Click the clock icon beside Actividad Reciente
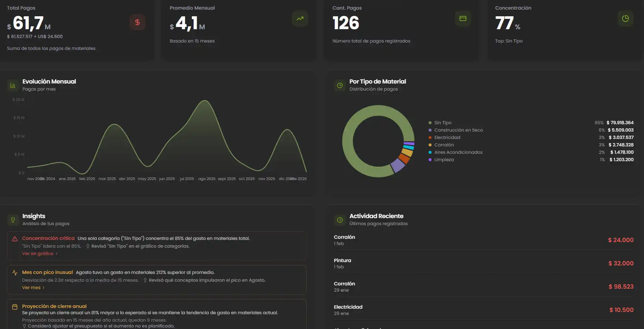The height and width of the screenshot is (329, 644). point(340,220)
